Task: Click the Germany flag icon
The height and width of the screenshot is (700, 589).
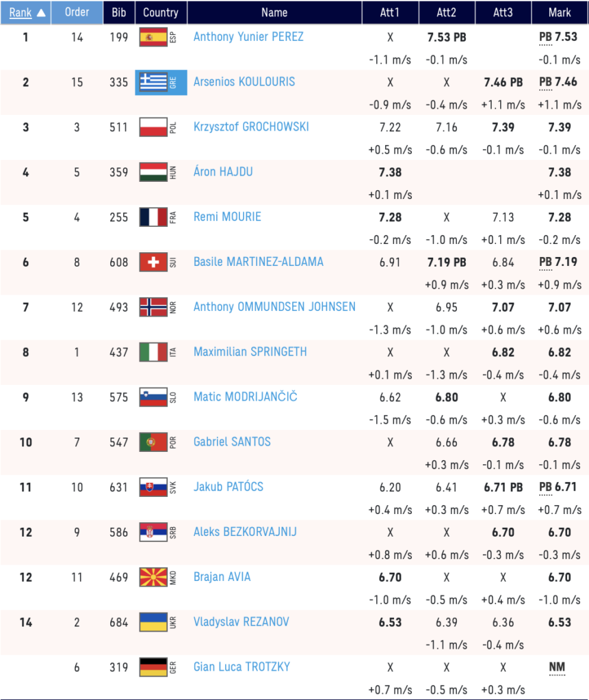Action: [153, 667]
